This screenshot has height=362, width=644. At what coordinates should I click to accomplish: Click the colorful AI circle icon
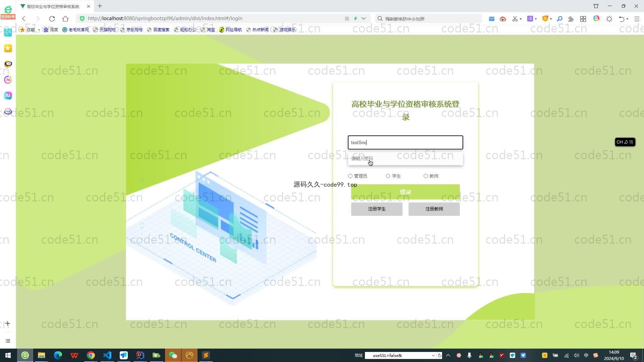596,18
